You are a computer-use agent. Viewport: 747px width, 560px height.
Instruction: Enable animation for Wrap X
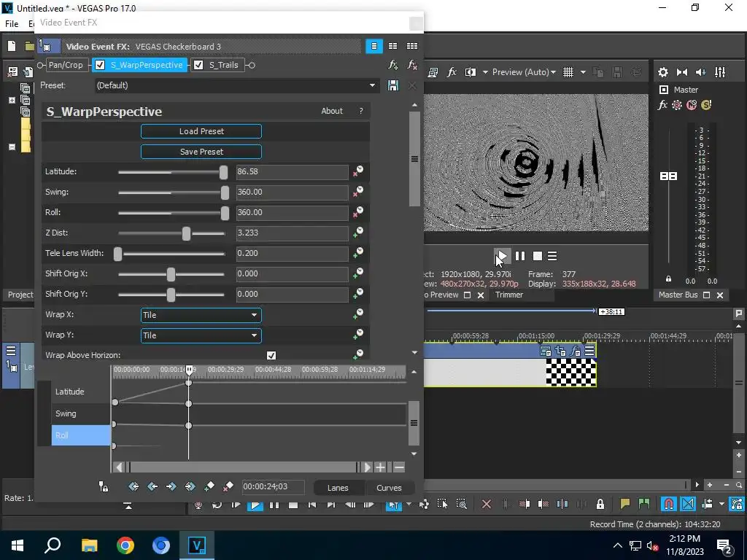[357, 315]
